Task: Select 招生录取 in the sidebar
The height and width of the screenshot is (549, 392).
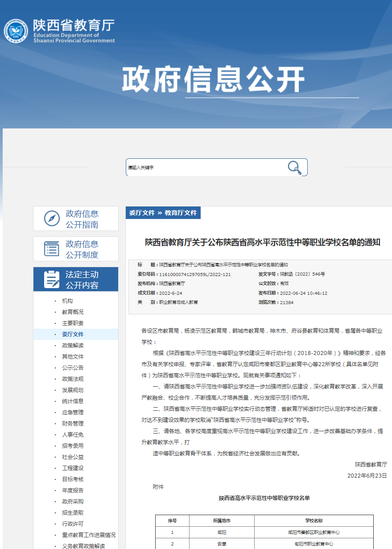Action: (73, 513)
